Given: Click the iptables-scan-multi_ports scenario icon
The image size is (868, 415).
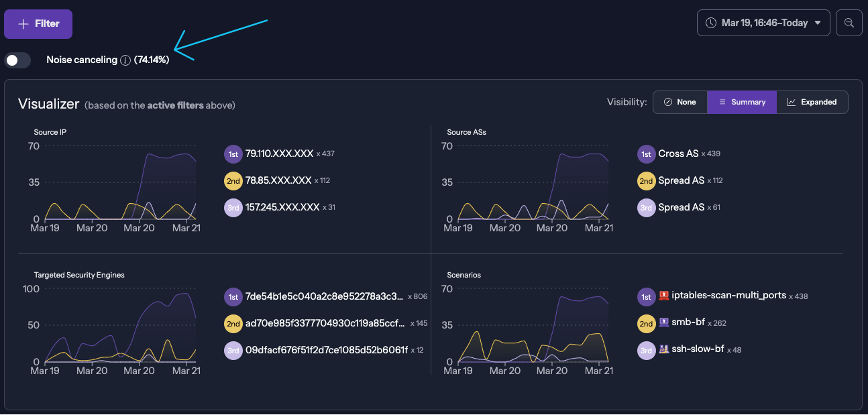Looking at the screenshot, I should tap(664, 295).
